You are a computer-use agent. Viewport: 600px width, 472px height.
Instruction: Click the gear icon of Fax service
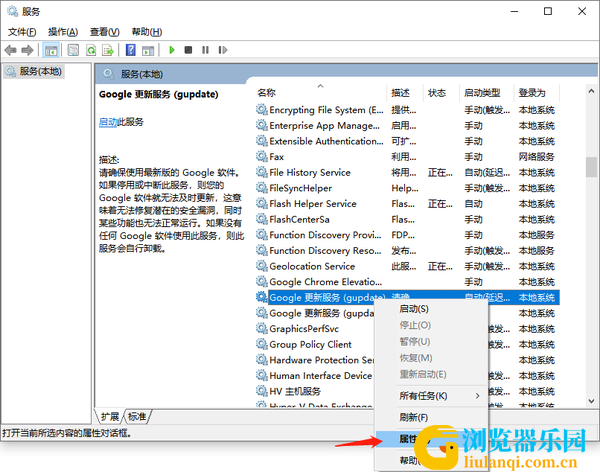tap(262, 157)
